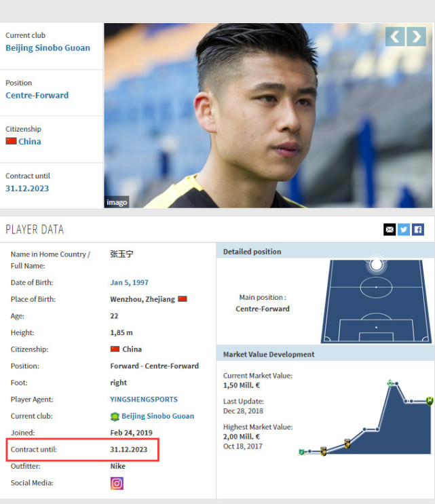
Task: Click the next photo arrow
Action: pyautogui.click(x=417, y=37)
